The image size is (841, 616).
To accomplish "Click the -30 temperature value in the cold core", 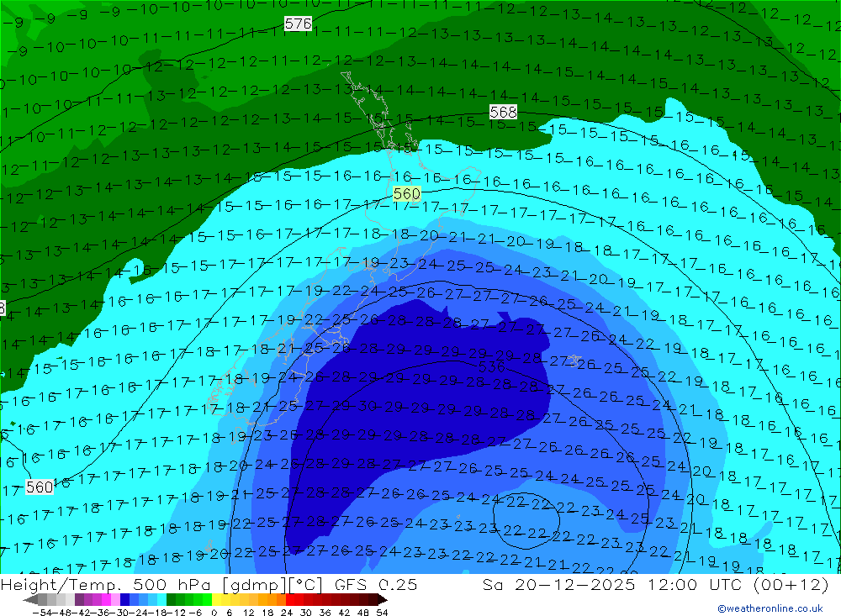I will [x=367, y=407].
